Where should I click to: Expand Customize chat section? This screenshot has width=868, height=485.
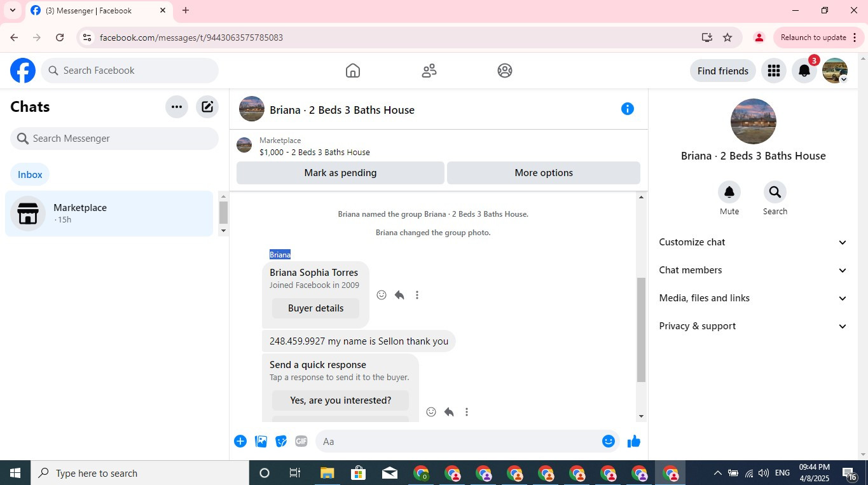(754, 242)
